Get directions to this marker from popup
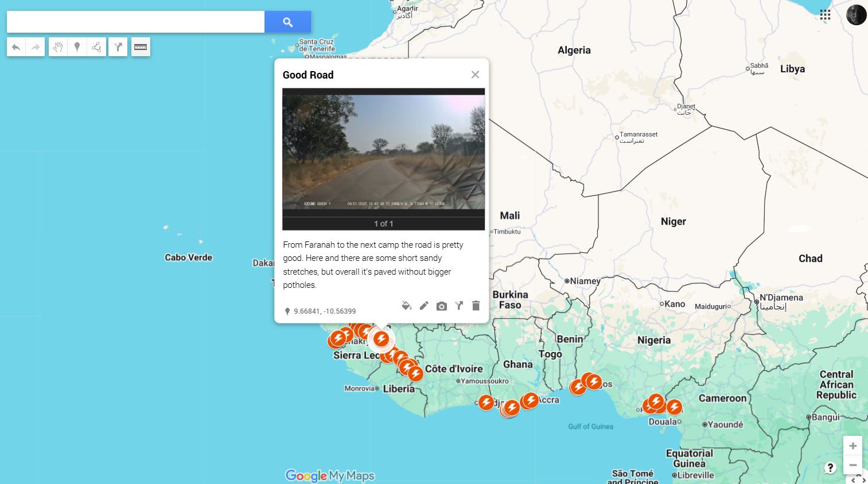This screenshot has width=868, height=484. (x=459, y=306)
